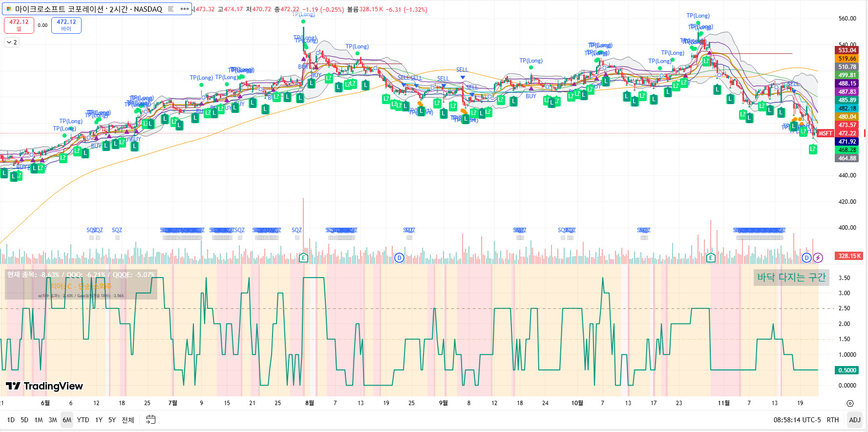Viewport: 868px width, 432px height.
Task: Expand the collapsed indicator legend showing 2
Action: pyautogui.click(x=12, y=43)
